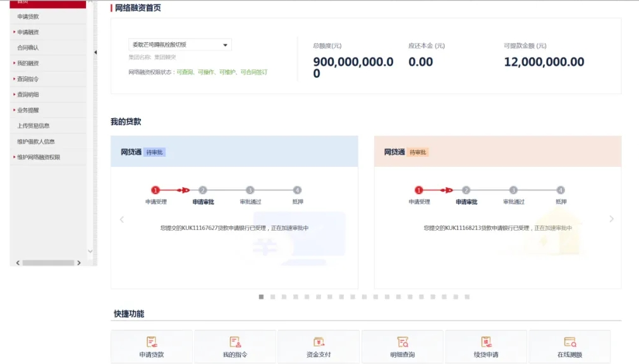The image size is (639, 364).
Task: Expand the 业务提醒 sidebar item
Action: click(28, 110)
